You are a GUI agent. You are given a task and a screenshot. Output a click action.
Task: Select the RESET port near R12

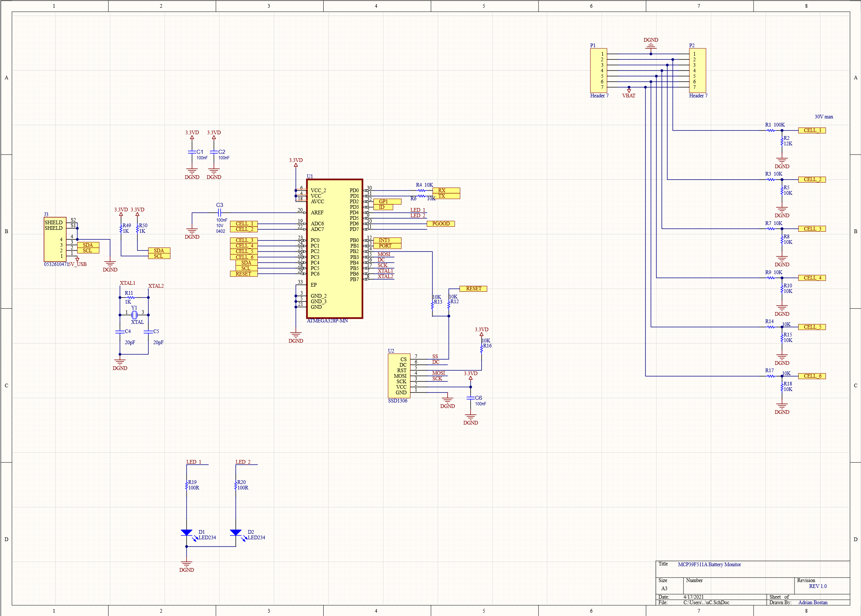473,289
